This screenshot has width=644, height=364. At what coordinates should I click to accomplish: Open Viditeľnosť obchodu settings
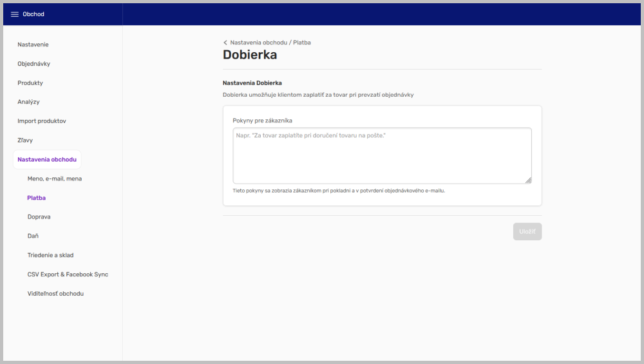point(55,294)
